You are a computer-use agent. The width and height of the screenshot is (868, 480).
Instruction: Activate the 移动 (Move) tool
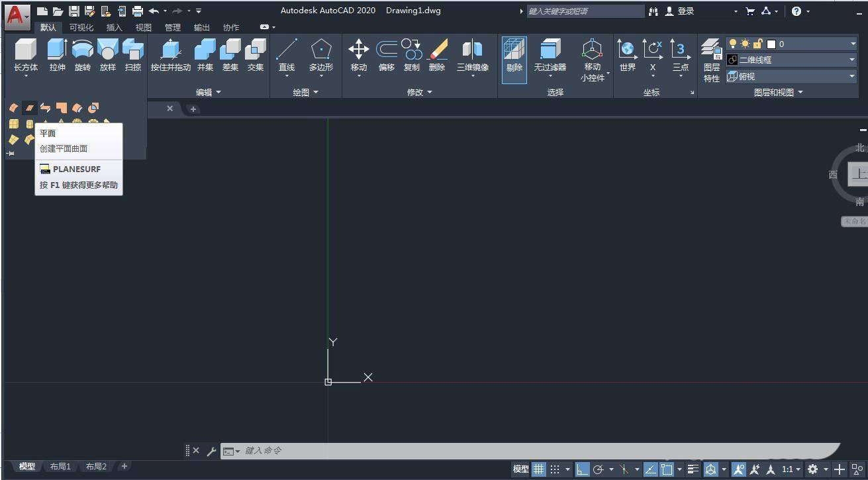(359, 56)
